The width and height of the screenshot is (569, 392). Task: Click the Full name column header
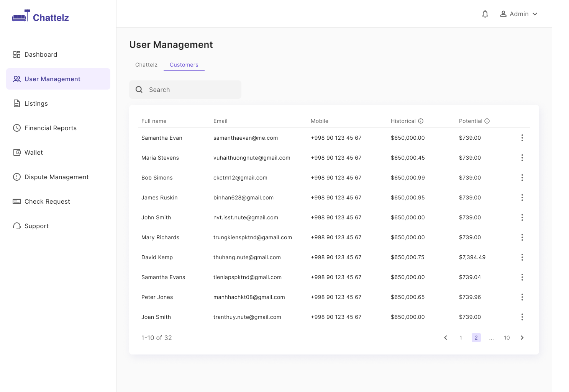click(x=154, y=121)
